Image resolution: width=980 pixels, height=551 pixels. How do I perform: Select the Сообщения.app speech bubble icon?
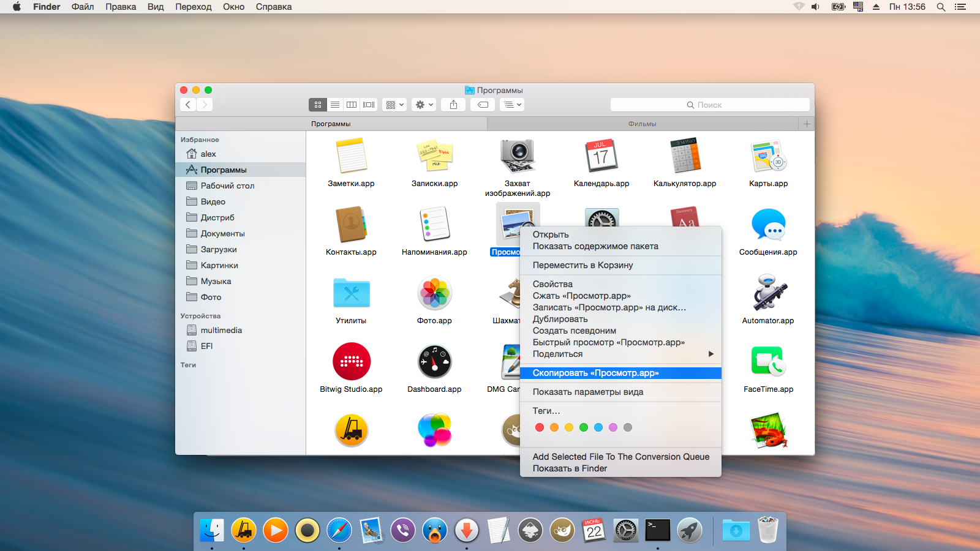[768, 224]
